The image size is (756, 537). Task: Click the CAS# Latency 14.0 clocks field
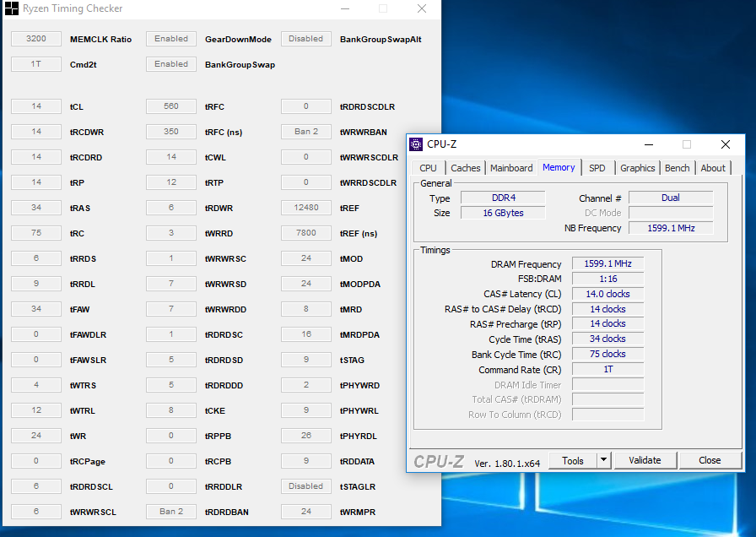(x=607, y=294)
